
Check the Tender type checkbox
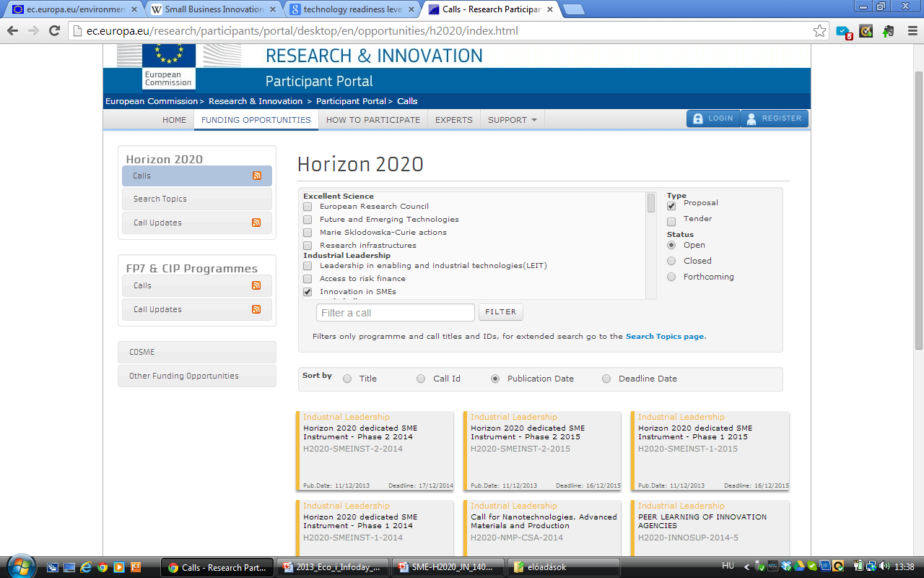tap(671, 222)
